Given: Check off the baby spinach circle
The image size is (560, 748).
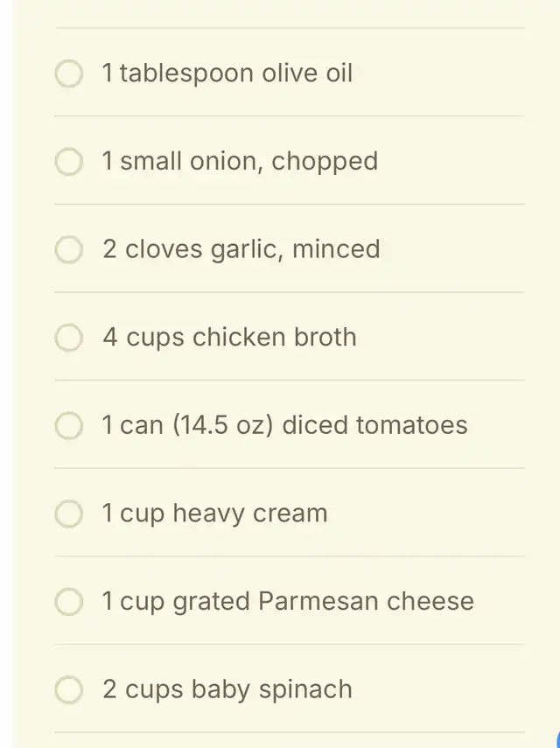Looking at the screenshot, I should click(x=69, y=689).
